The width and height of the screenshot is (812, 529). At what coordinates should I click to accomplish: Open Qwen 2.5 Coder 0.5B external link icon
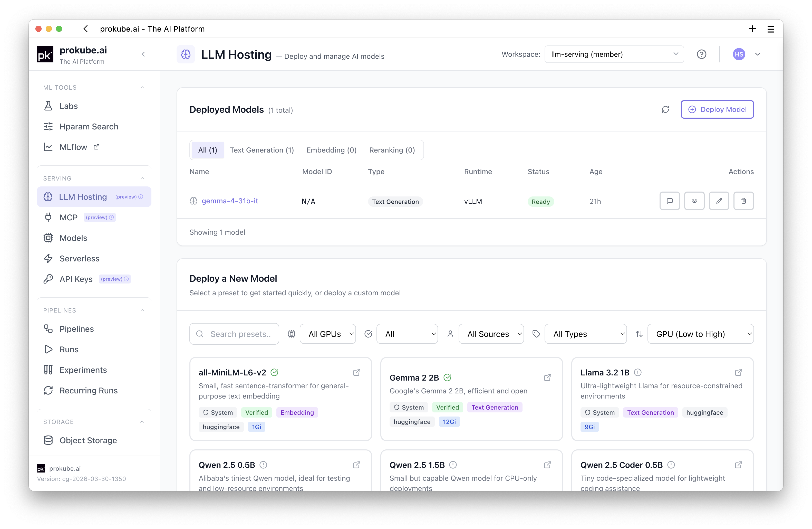pyautogui.click(x=738, y=465)
